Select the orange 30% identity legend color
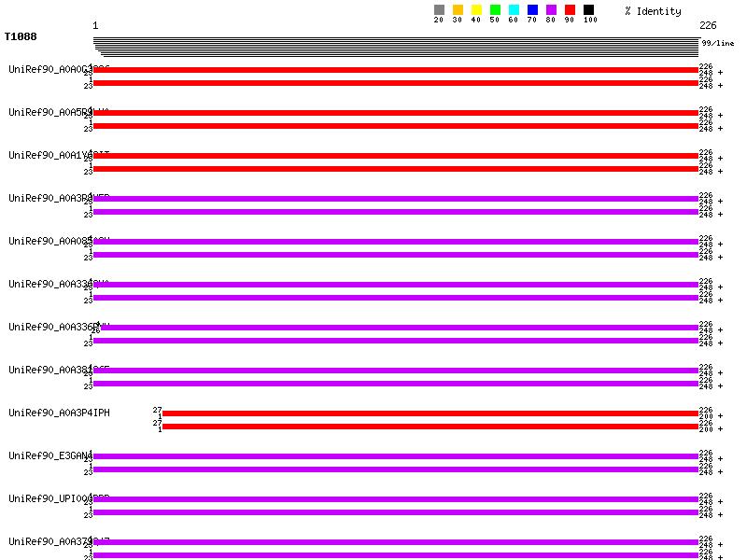Image resolution: width=747 pixels, height=560 pixels. tap(458, 10)
